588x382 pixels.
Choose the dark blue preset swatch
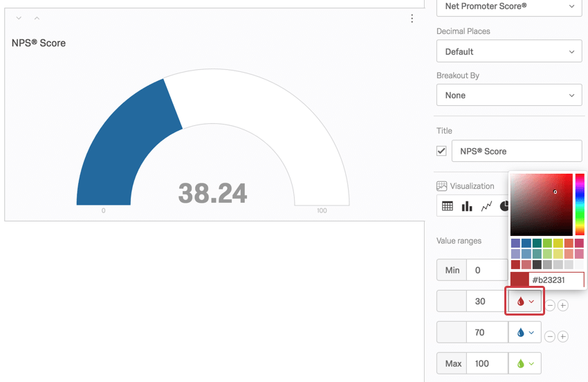(526, 243)
